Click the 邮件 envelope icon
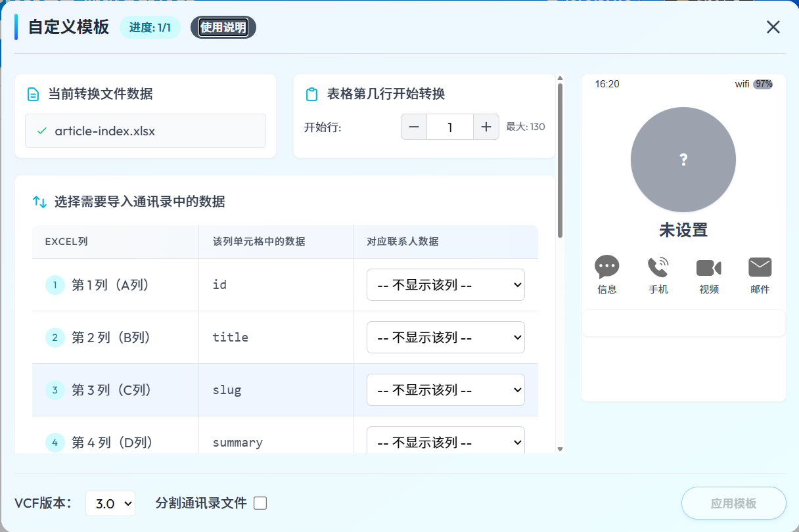This screenshot has width=799, height=532. (x=760, y=267)
